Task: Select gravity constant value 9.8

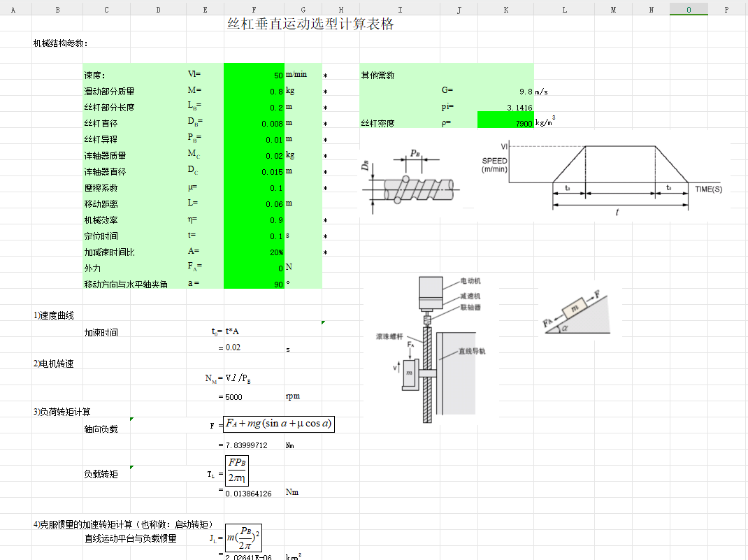Action: pos(505,88)
